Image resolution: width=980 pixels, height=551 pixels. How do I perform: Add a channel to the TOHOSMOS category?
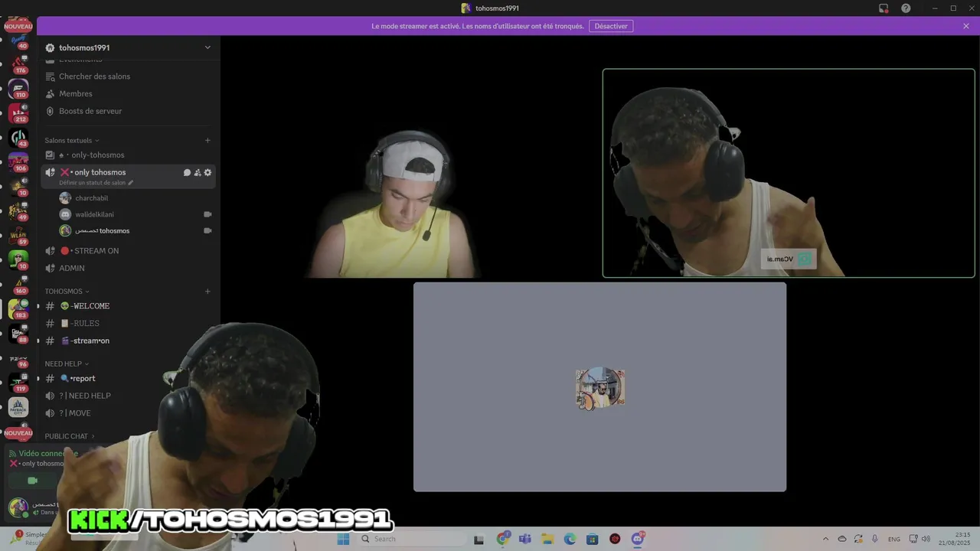(207, 291)
